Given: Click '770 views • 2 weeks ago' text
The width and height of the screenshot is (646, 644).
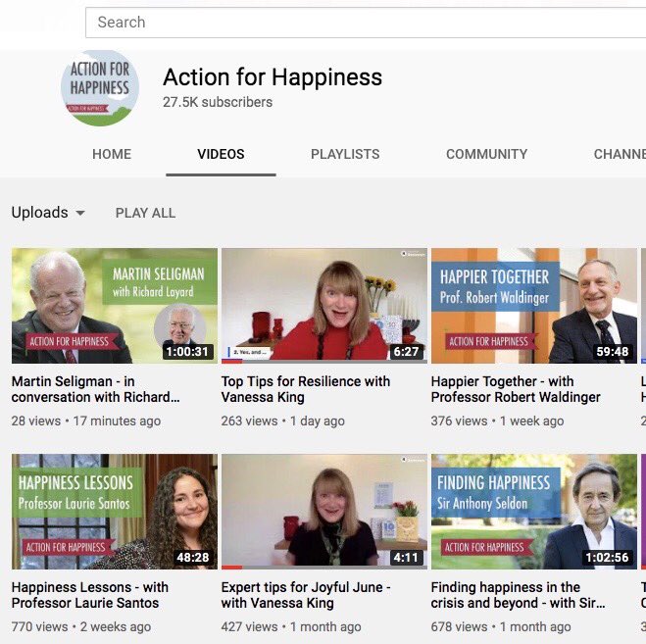Looking at the screenshot, I should (81, 626).
